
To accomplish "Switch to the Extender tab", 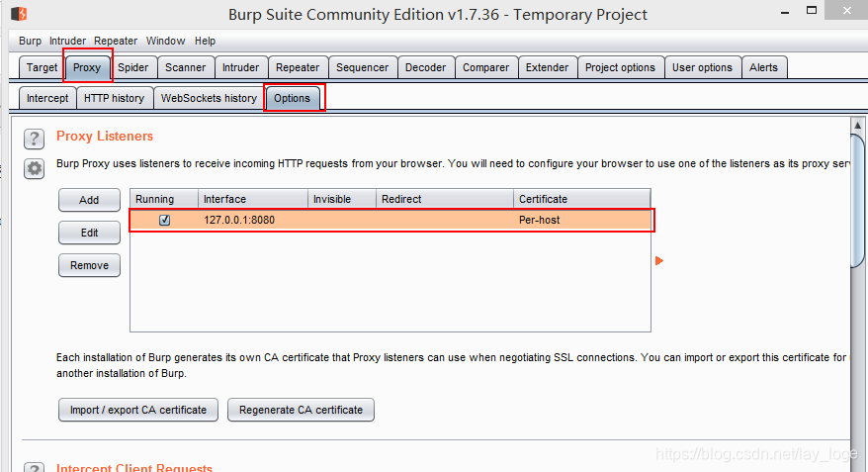I will 547,67.
